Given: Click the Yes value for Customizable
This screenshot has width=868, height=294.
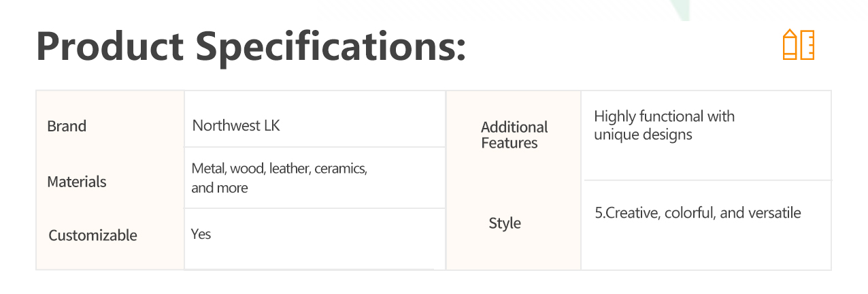Looking at the screenshot, I should (x=201, y=234).
